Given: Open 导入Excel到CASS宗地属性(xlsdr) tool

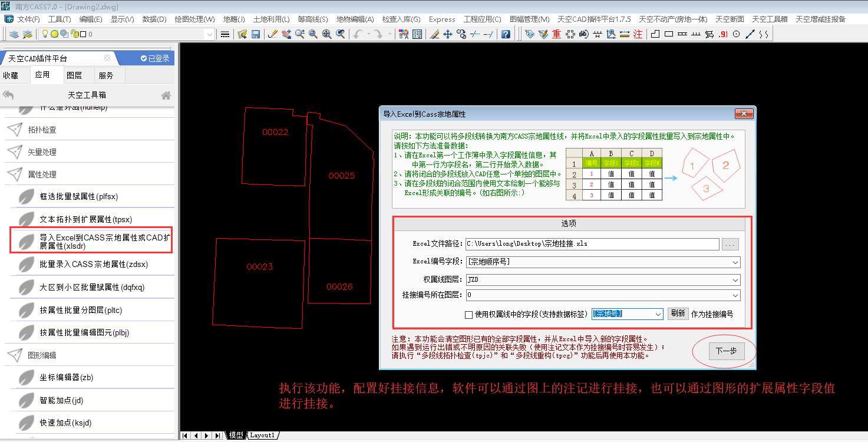Looking at the screenshot, I should (x=91, y=242).
